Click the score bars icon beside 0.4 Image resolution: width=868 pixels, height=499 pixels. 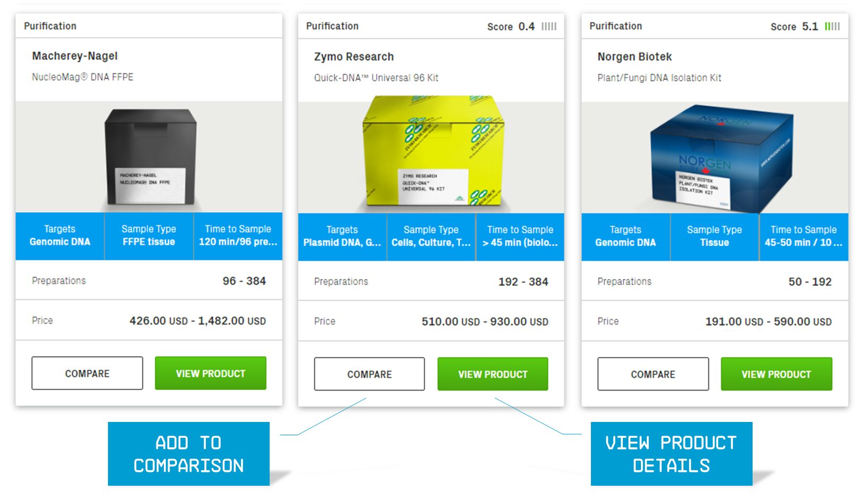(549, 27)
